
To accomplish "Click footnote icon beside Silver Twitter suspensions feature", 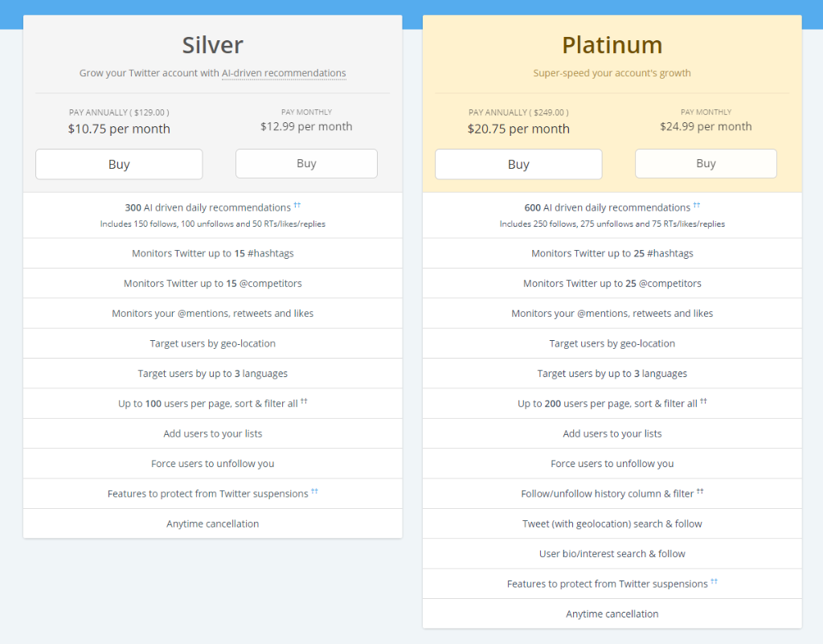I will point(314,491).
